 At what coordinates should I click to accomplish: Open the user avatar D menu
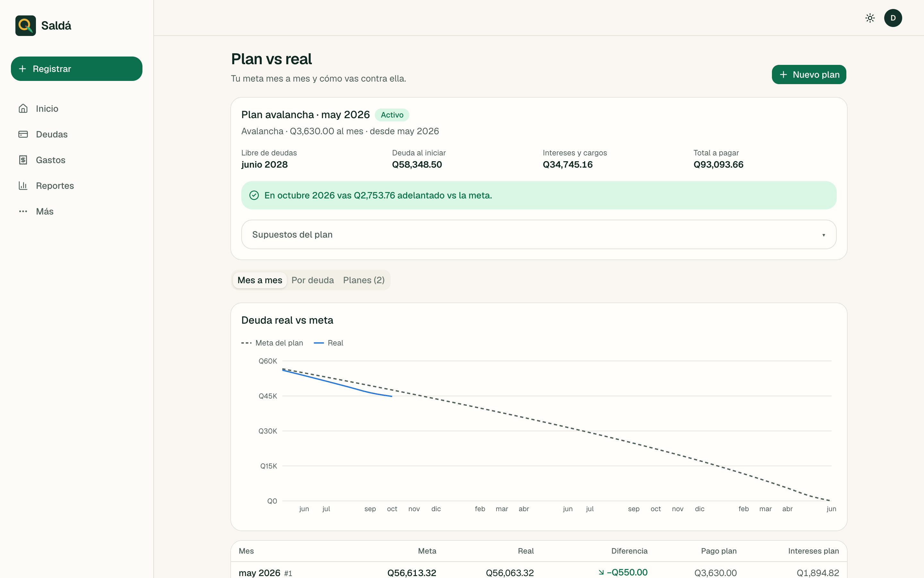click(893, 18)
